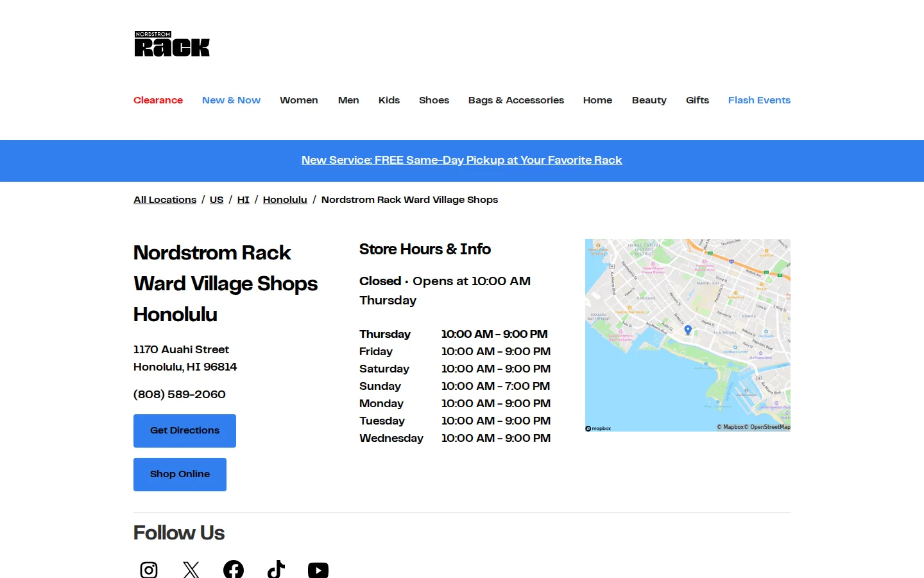This screenshot has height=578, width=924.
Task: Click the Nordstrom Rack logo
Action: coord(172,44)
